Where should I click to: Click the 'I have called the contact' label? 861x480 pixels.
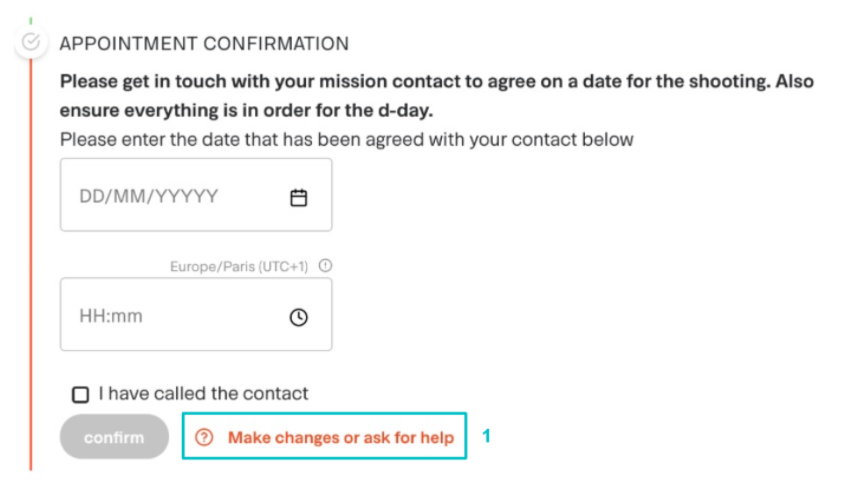203,393
